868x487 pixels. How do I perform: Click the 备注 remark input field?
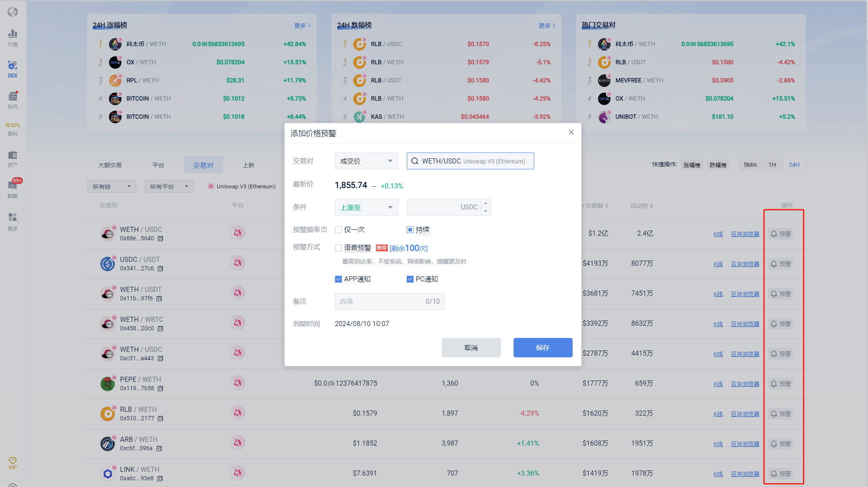click(389, 302)
